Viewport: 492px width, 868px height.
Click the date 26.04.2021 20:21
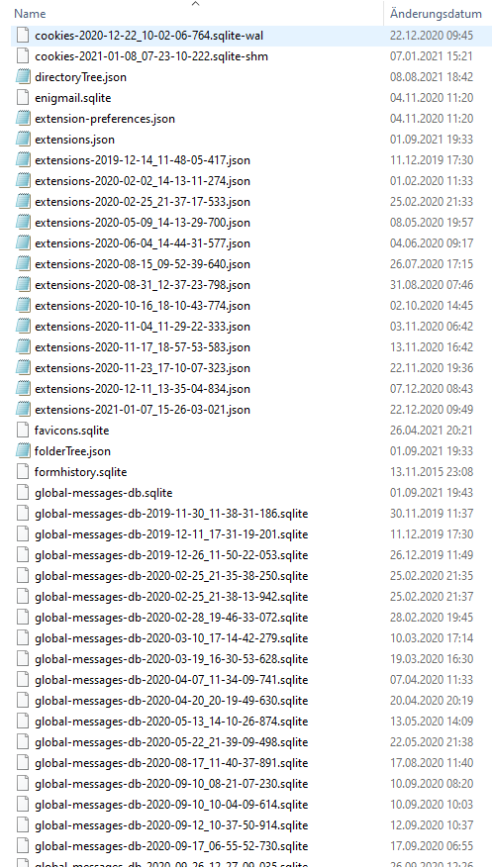coord(432,431)
